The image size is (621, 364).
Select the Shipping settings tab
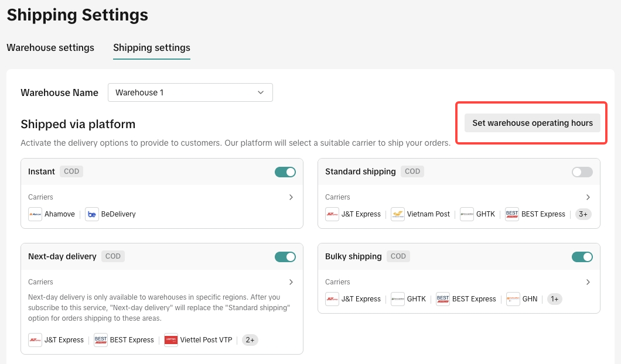point(152,48)
